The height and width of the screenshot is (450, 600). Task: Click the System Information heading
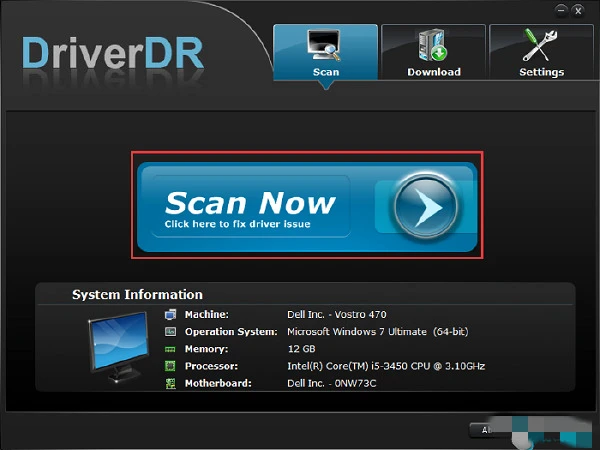tap(137, 295)
